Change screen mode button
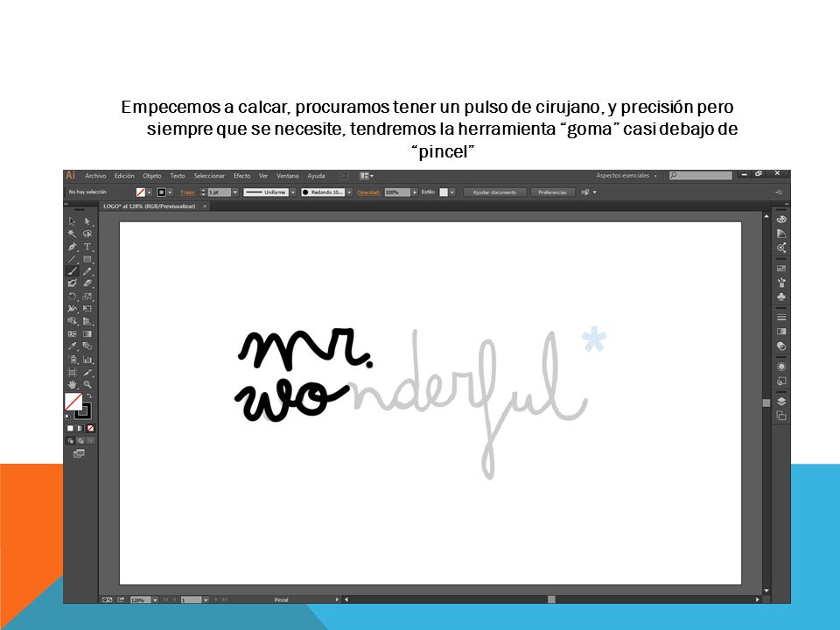The image size is (840, 630). tap(80, 454)
